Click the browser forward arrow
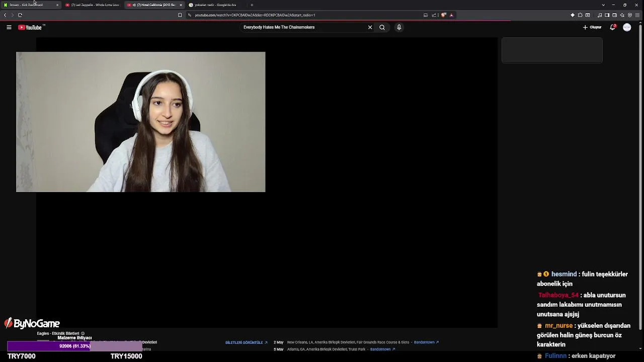Screen dimensions: 644x362 click(x=13, y=15)
